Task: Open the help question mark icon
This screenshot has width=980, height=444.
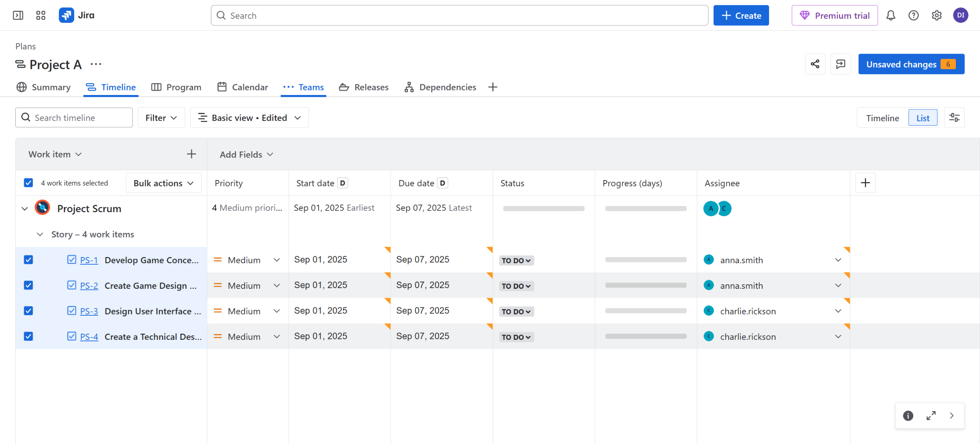Action: coord(913,15)
